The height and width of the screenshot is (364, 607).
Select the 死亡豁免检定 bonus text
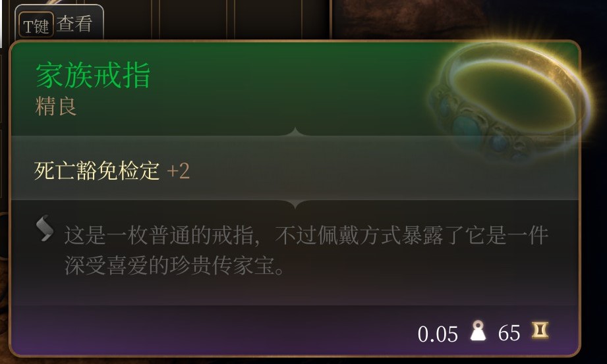[97, 170]
